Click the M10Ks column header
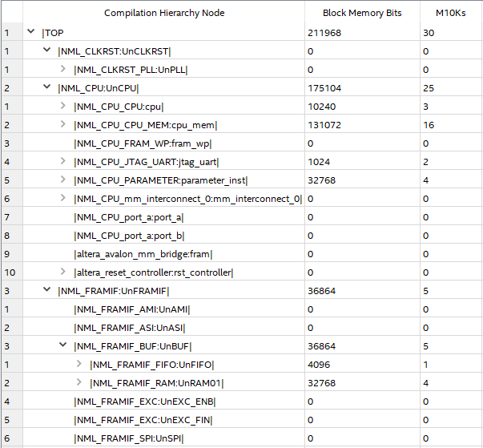This screenshot has height=448, width=483. point(451,13)
